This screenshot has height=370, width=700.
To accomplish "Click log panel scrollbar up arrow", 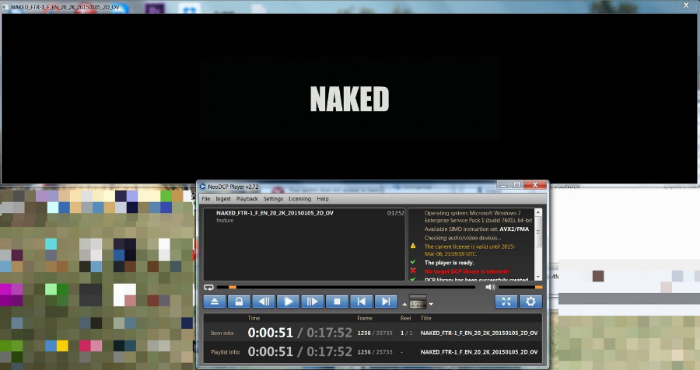I will 538,212.
